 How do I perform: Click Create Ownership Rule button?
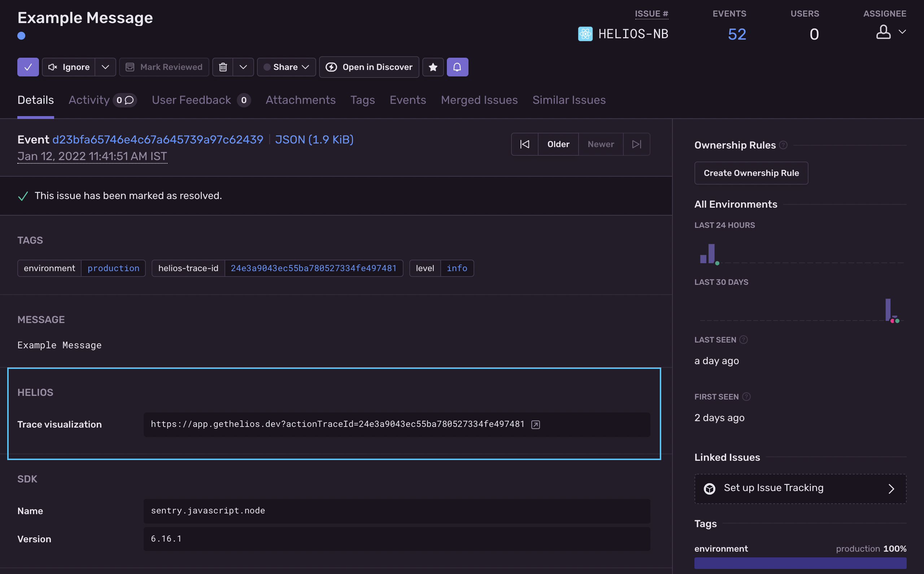(751, 173)
